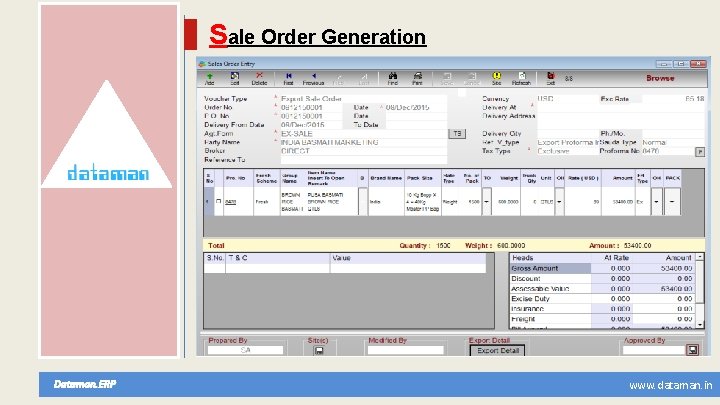Click the Edit toolbar icon
720x405 pixels.
[235, 79]
